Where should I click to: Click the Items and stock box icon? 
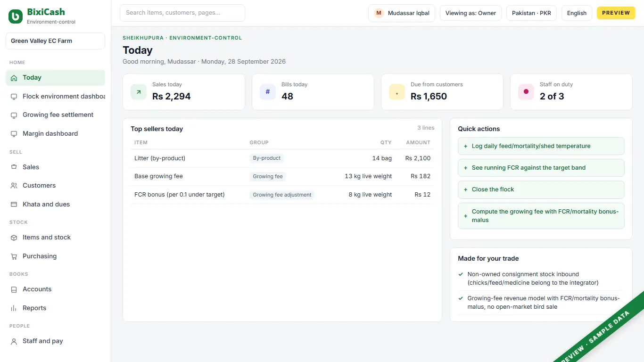click(x=14, y=238)
